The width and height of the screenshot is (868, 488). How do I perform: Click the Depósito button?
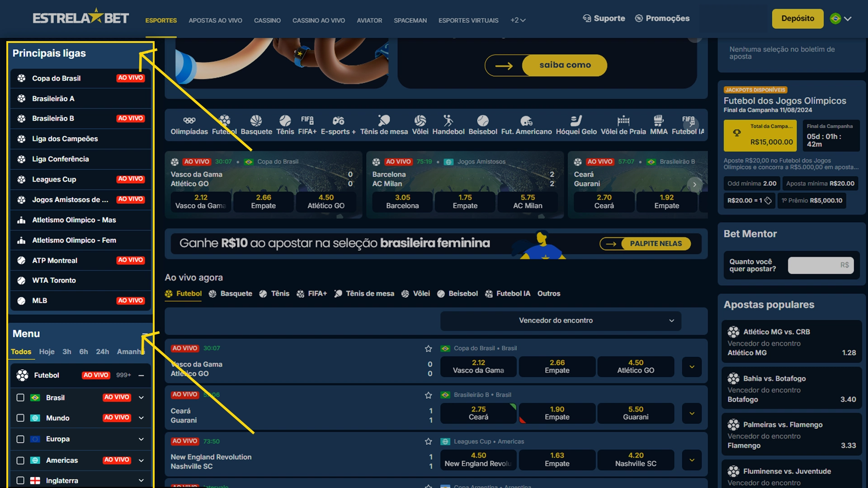[797, 19]
